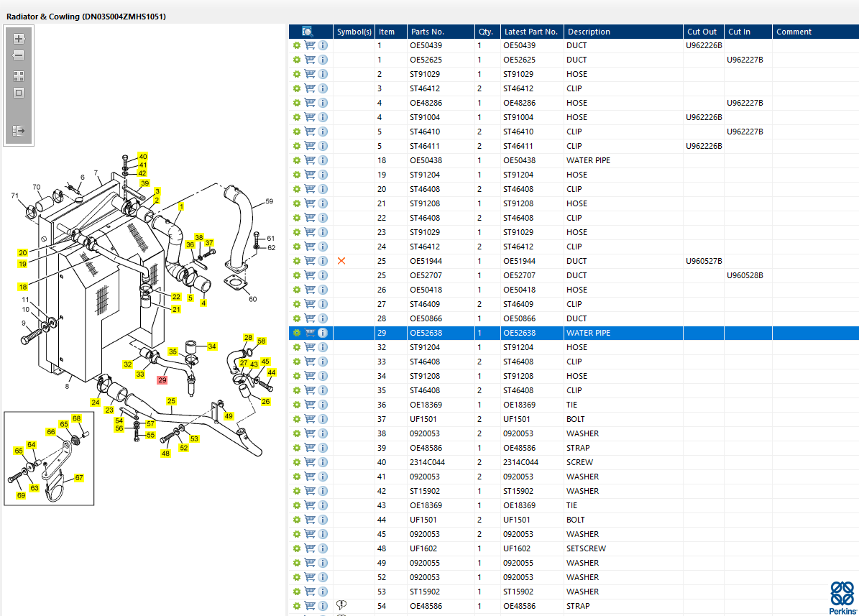Select UF1501 in item 44 row

pyautogui.click(x=423, y=520)
